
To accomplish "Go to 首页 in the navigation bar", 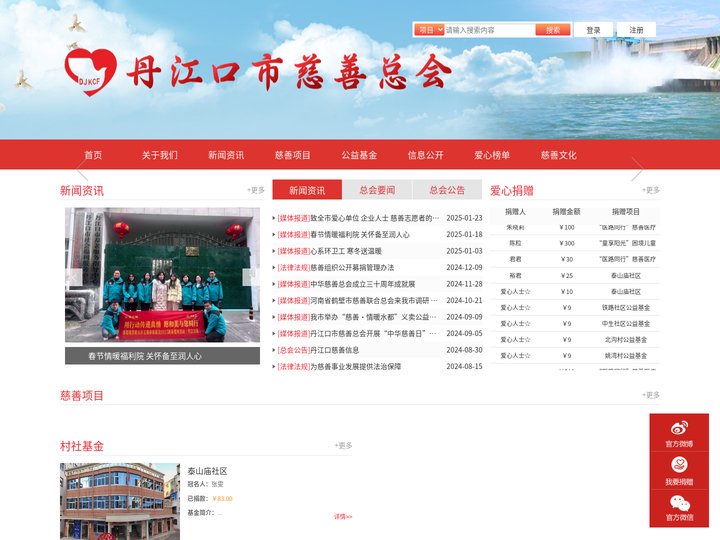I will pos(93,155).
